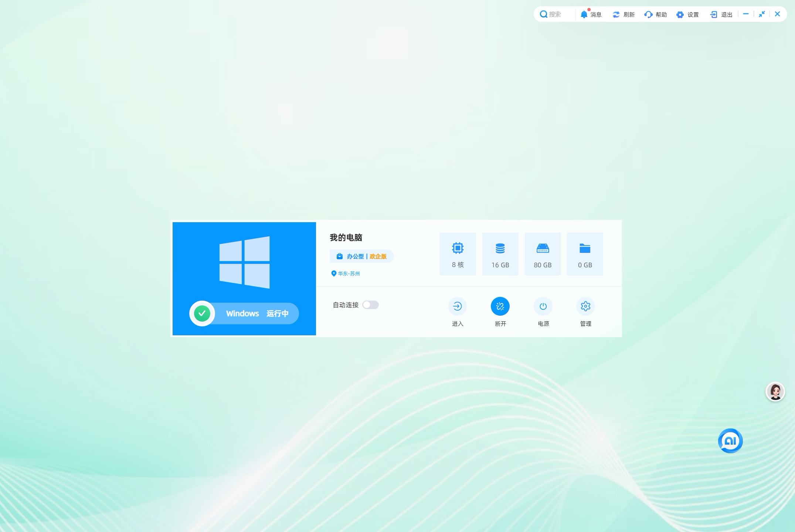The width and height of the screenshot is (795, 532).
Task: Click the avatar customer service icon
Action: pyautogui.click(x=775, y=392)
